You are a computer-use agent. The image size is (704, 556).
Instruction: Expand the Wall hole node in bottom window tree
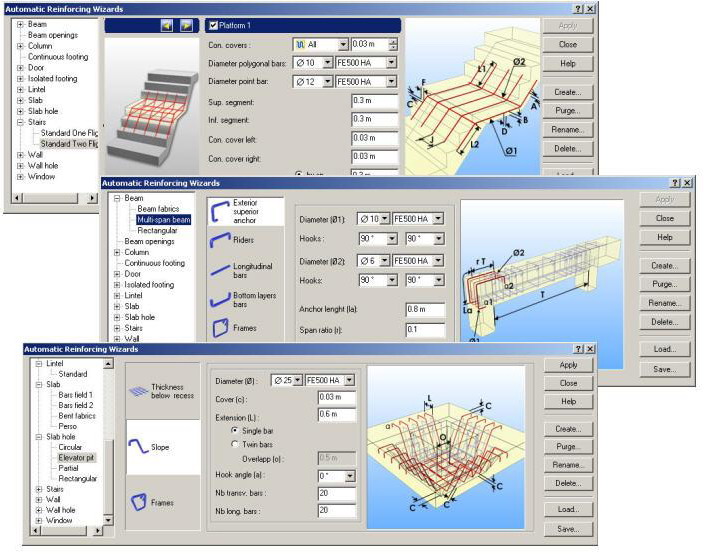coord(39,510)
